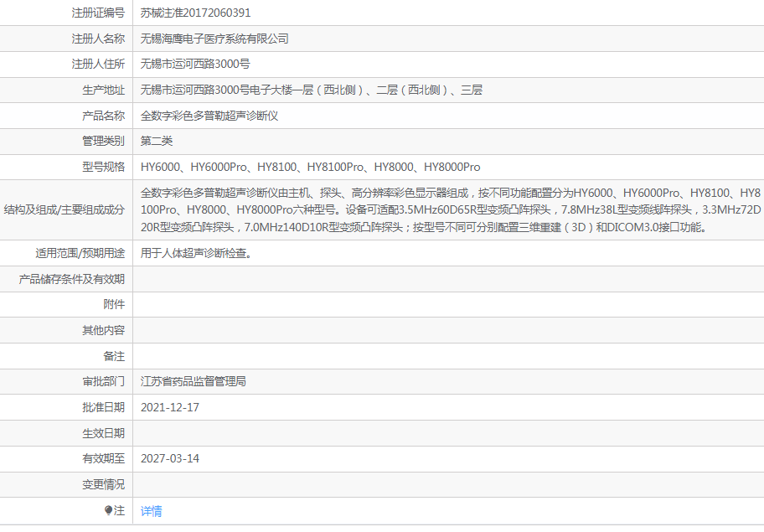Image resolution: width=764 pixels, height=532 pixels.
Task: Click the 有效期至 label
Action: pyautogui.click(x=103, y=458)
